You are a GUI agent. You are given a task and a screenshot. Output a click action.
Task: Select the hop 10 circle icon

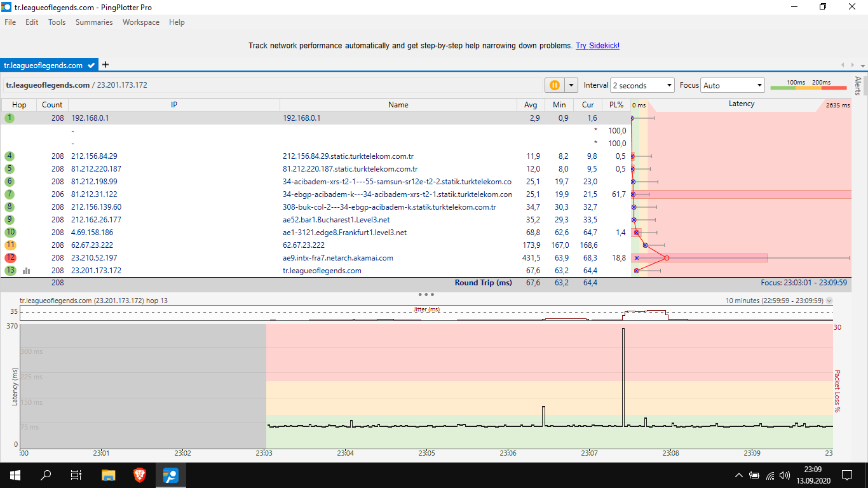tap(10, 233)
